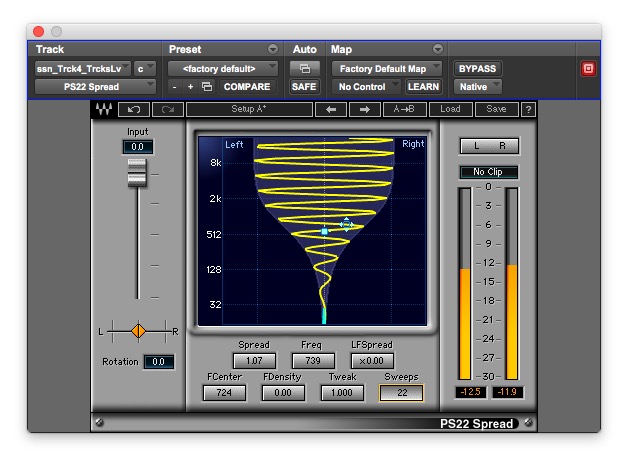Open help with question mark button
The height and width of the screenshot is (464, 628).
click(528, 109)
